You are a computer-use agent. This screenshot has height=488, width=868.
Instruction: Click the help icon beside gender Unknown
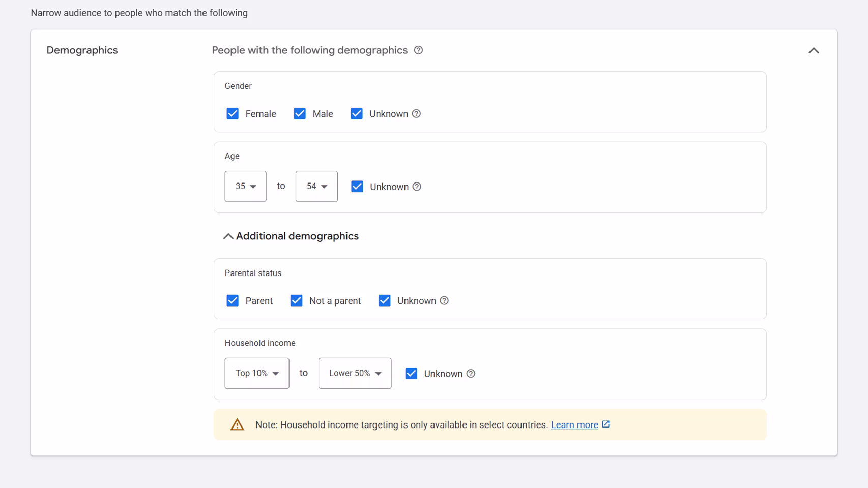point(417,114)
